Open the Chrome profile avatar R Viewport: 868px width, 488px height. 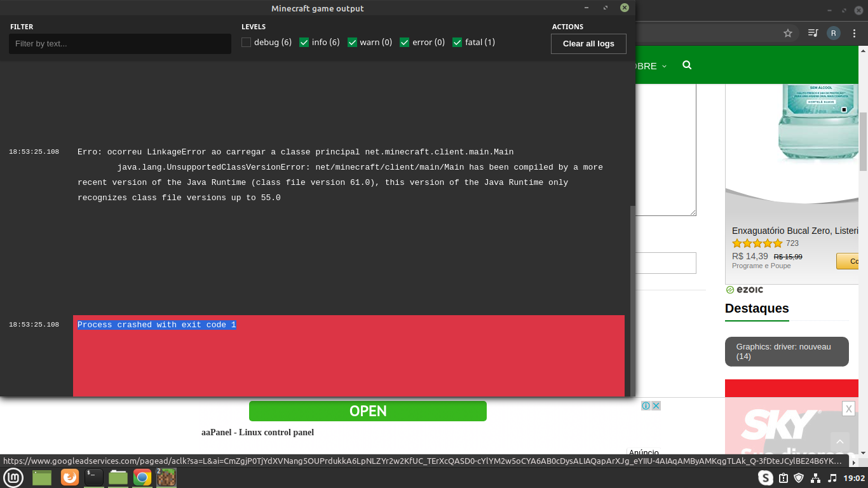833,33
